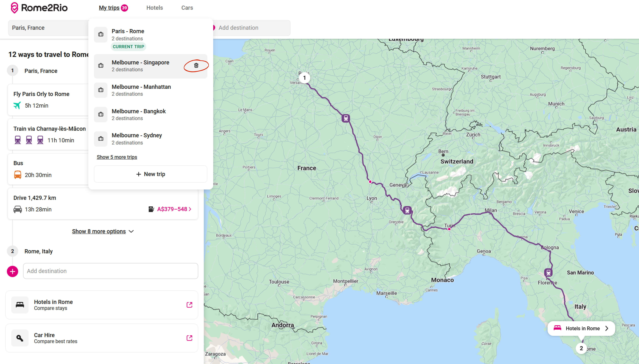Click map marker 1 at Paris
Image resolution: width=639 pixels, height=364 pixels.
(x=305, y=78)
